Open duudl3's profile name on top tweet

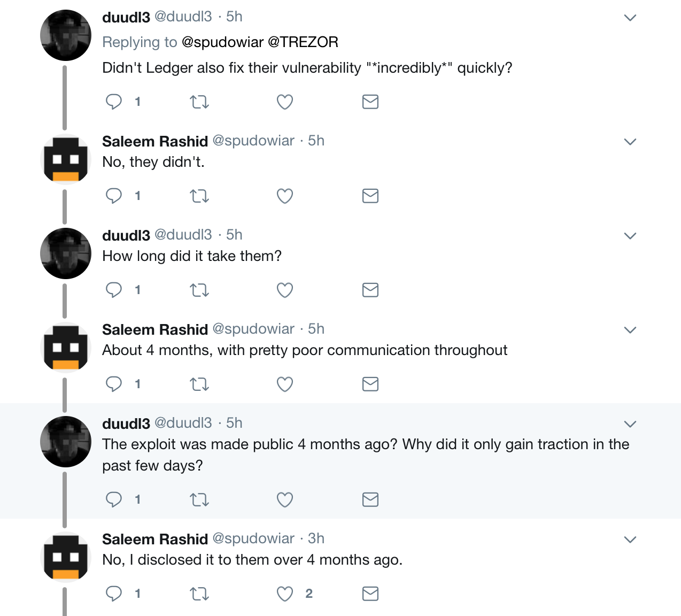tap(126, 17)
